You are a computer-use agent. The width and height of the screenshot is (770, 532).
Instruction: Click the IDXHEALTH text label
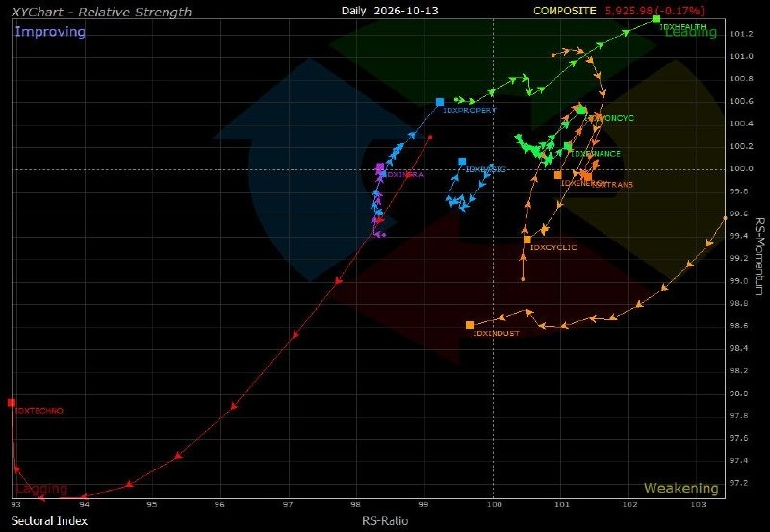pos(682,27)
